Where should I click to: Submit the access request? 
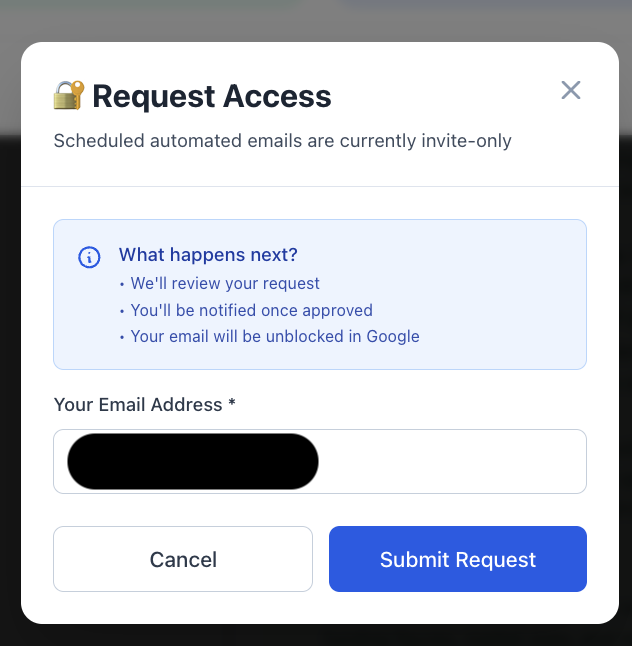pyautogui.click(x=458, y=559)
